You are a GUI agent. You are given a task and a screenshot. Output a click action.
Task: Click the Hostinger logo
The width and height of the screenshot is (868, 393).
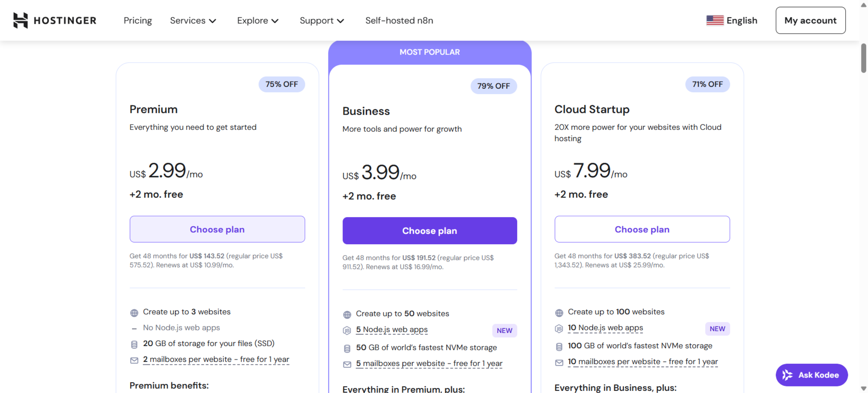(54, 20)
